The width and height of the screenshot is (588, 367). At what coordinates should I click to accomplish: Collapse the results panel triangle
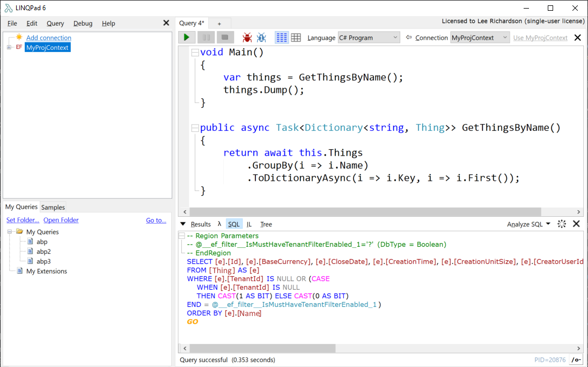click(x=183, y=224)
